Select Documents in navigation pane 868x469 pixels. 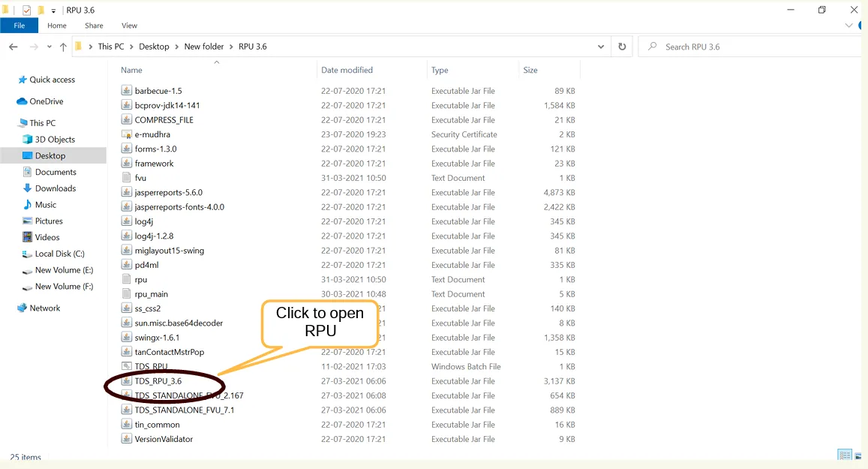(56, 172)
